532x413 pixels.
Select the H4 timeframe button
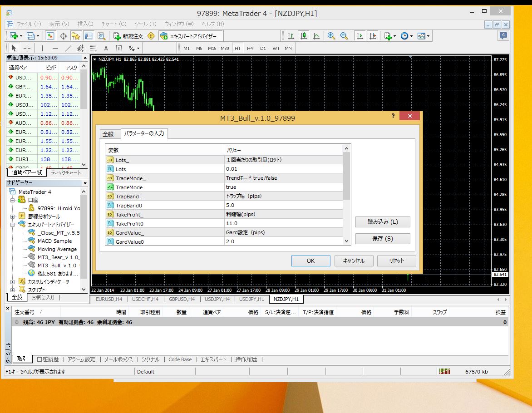[250, 48]
